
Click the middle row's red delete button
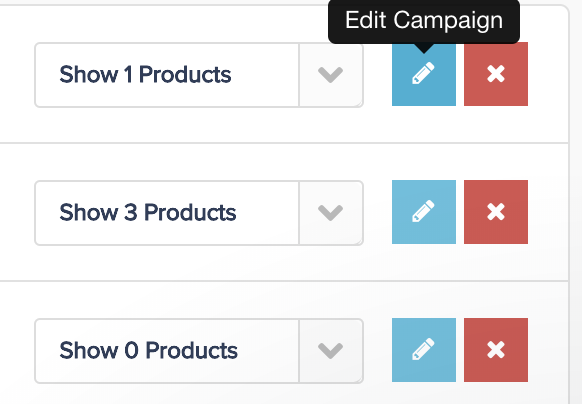pos(496,212)
